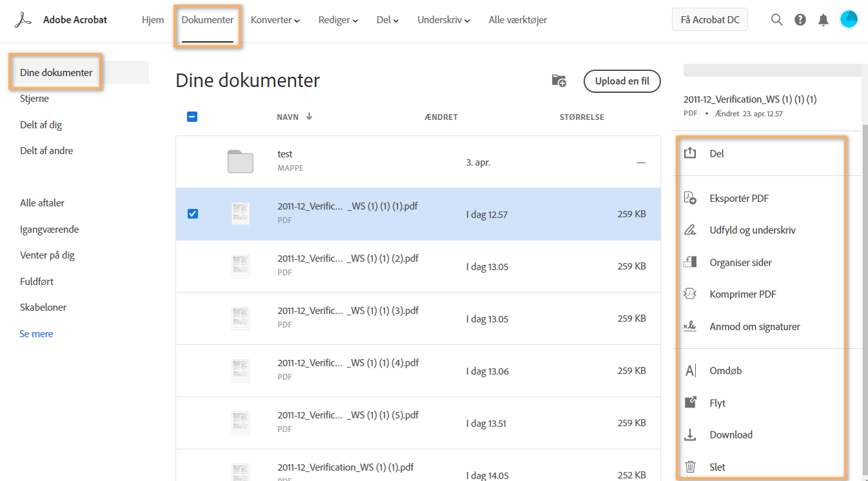Create a new folder with the folder icon
This screenshot has height=481, width=868.
click(558, 81)
